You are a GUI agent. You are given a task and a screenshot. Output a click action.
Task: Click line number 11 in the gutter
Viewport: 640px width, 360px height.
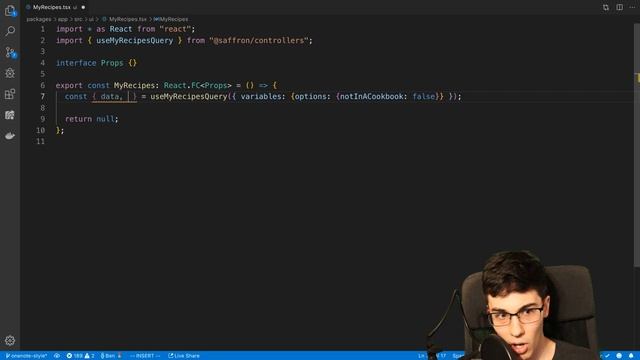pyautogui.click(x=40, y=141)
